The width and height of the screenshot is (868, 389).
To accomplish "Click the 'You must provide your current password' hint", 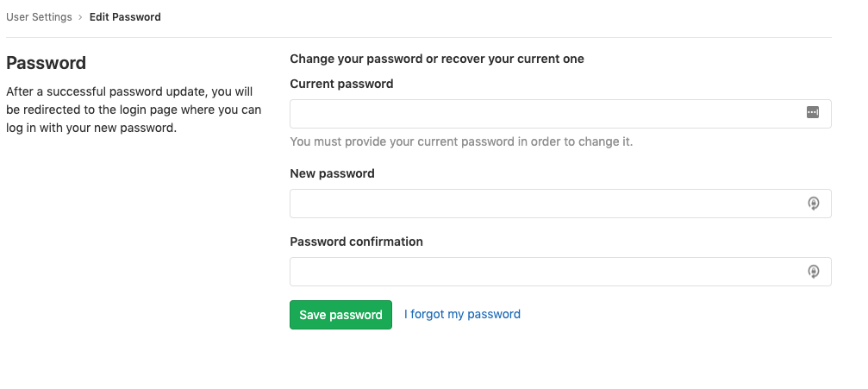I will click(461, 141).
